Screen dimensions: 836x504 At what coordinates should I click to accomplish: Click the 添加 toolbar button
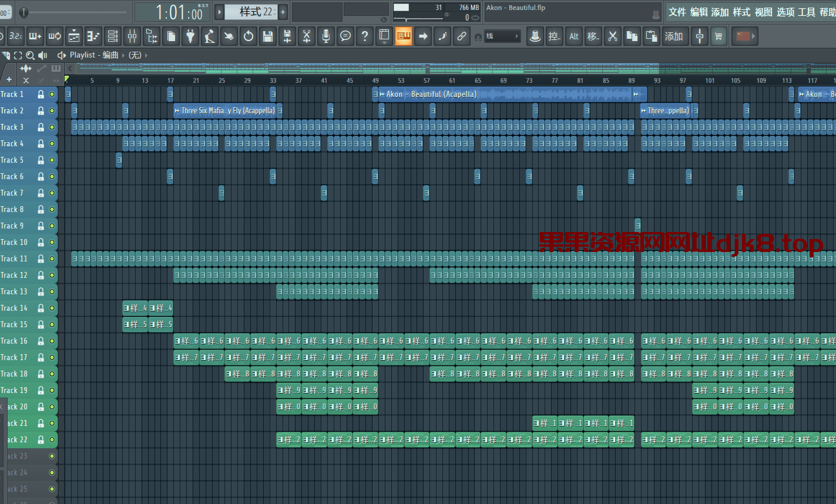(x=674, y=36)
